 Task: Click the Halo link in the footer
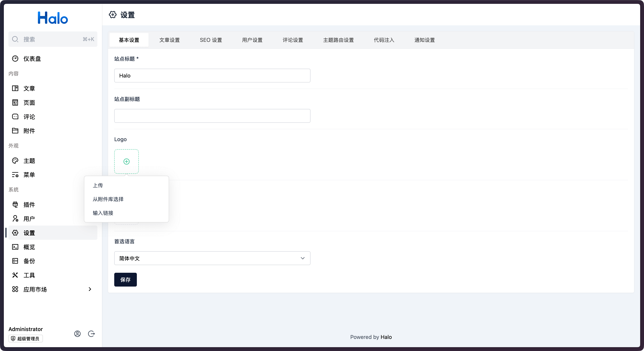pyautogui.click(x=386, y=337)
